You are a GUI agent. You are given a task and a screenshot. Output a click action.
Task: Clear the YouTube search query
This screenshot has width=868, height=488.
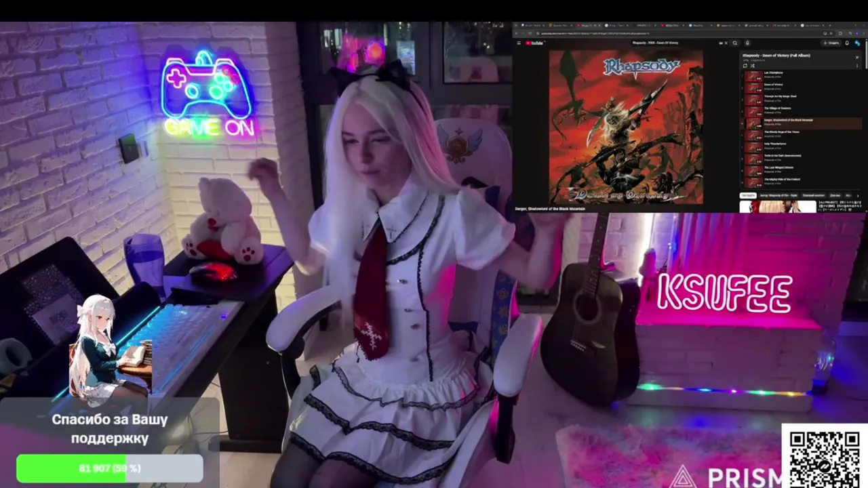pyautogui.click(x=726, y=43)
